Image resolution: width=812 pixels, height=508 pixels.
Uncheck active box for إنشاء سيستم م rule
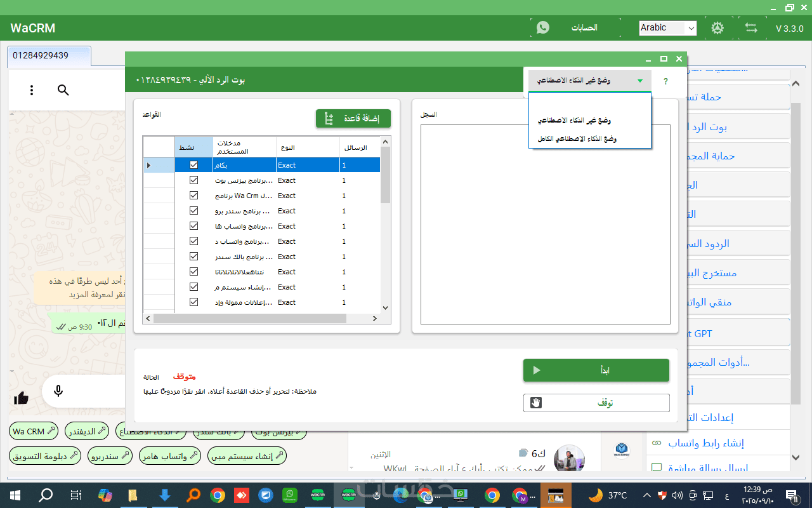194,287
